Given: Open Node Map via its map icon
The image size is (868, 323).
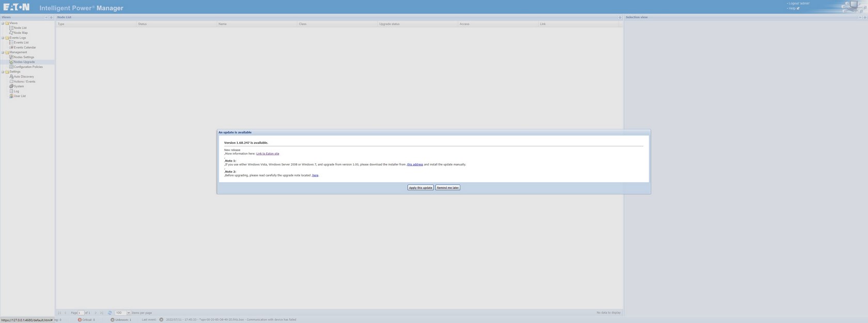Looking at the screenshot, I should point(11,33).
